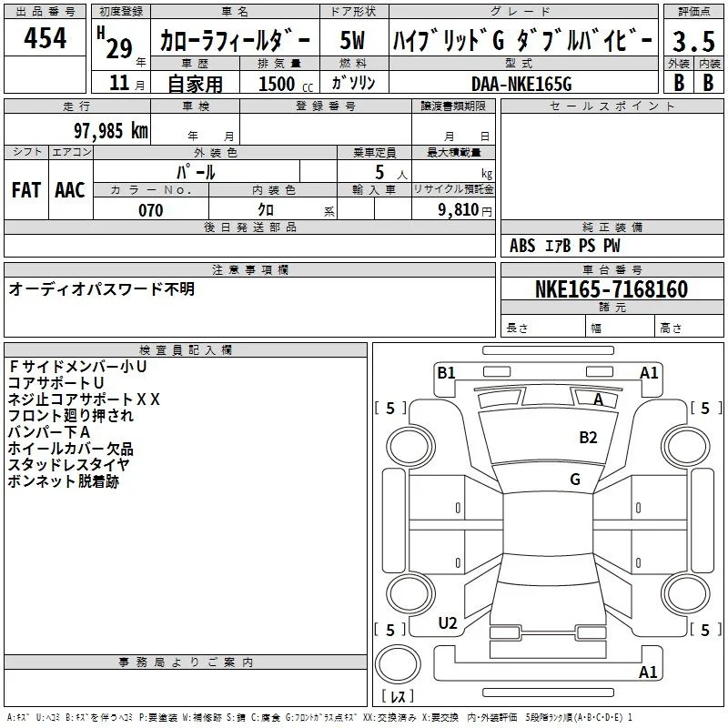The height and width of the screenshot is (728, 728).
Task: Click damage mark B2 on the bonnet
Action: tap(588, 438)
